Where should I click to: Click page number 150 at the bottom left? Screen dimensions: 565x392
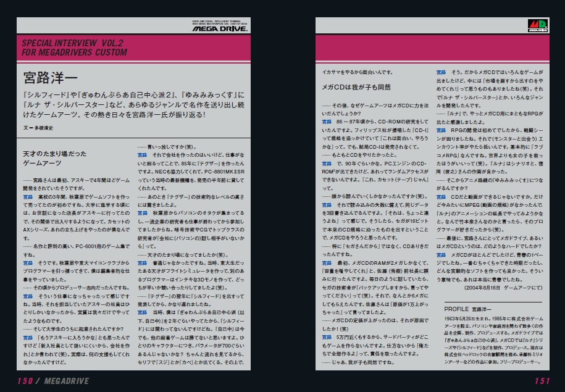point(25,381)
